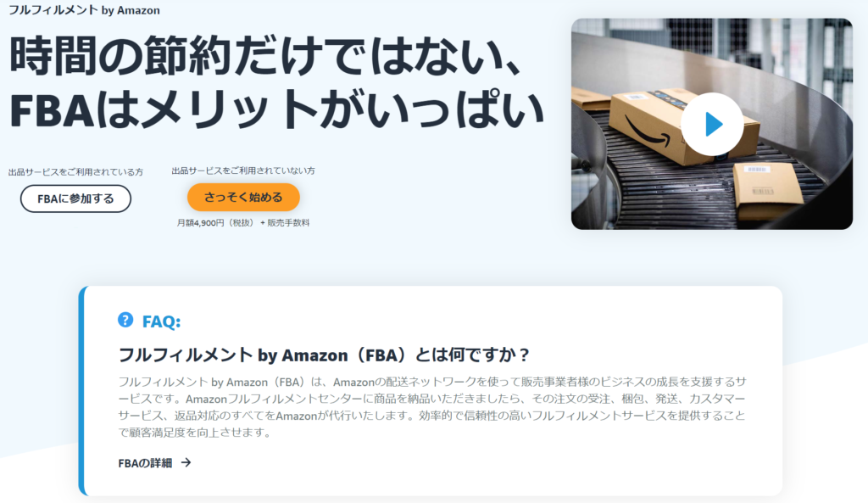Click the blue FAQ: heading text
Image resolution: width=868 pixels, height=503 pixels.
pos(162,321)
